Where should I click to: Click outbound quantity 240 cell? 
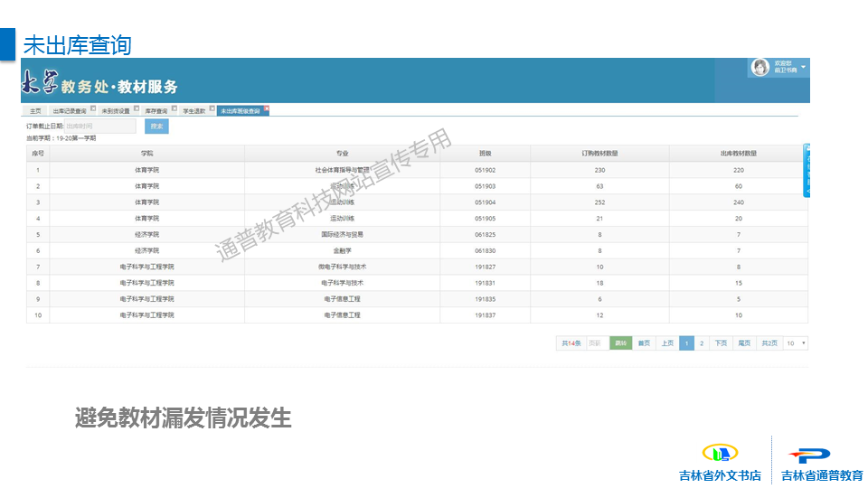(739, 202)
